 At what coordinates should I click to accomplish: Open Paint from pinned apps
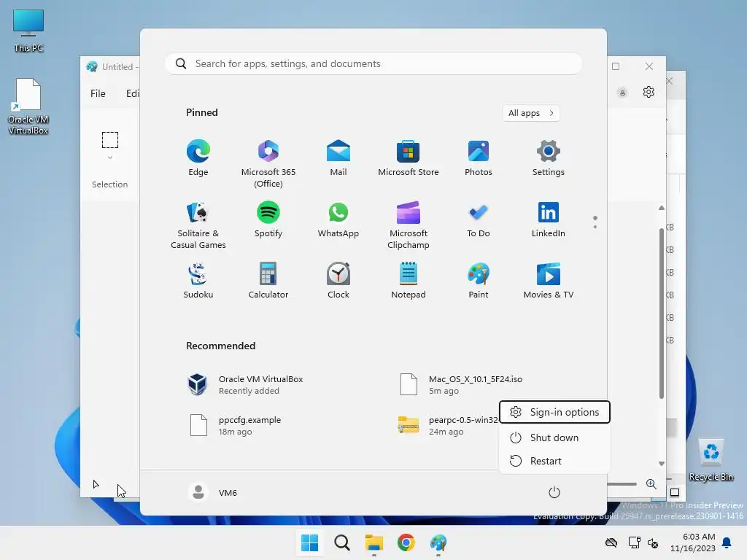(x=479, y=281)
